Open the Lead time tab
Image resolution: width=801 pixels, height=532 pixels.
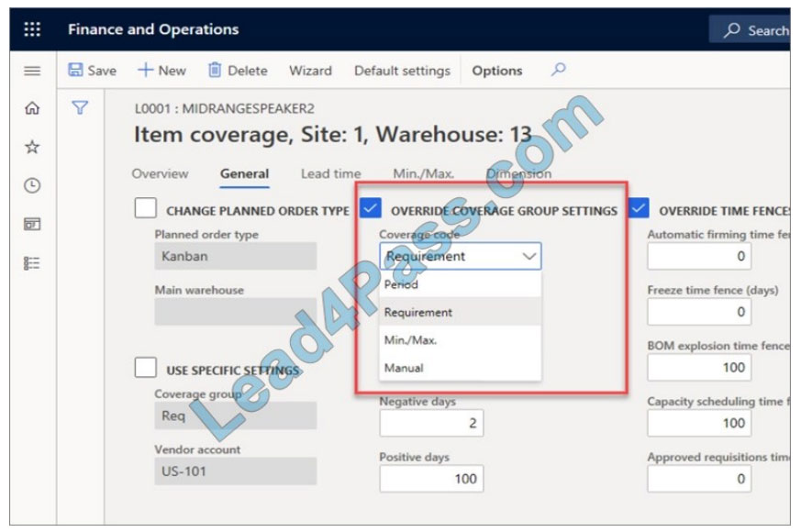point(330,173)
